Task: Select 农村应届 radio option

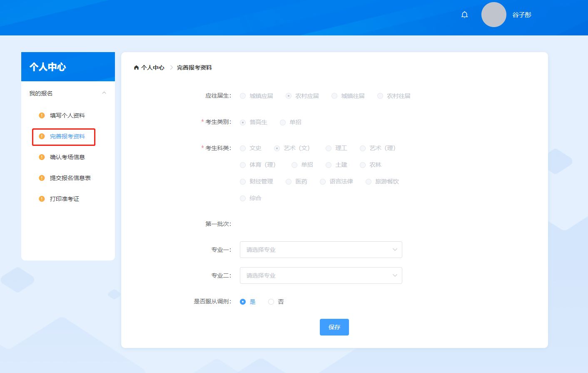Action: point(302,96)
